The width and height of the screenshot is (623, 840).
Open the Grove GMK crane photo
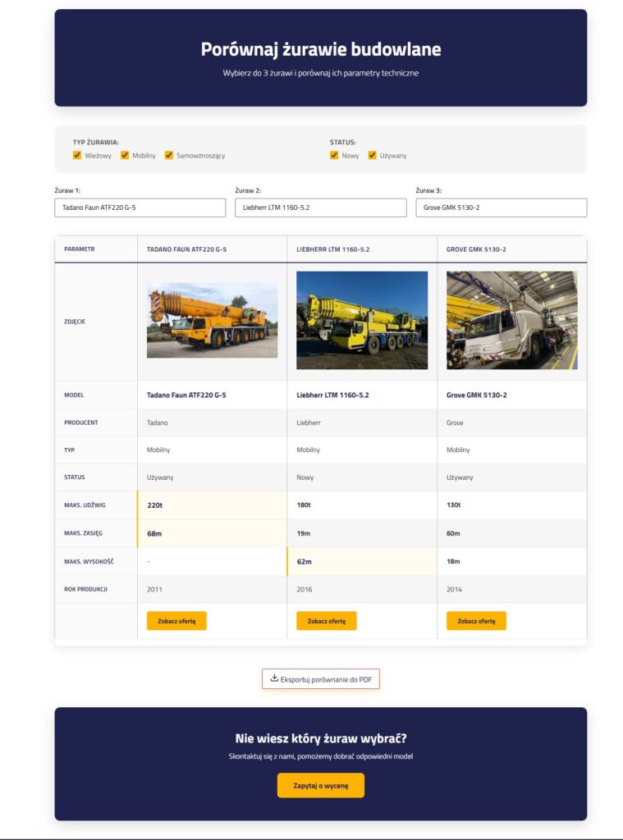point(512,321)
